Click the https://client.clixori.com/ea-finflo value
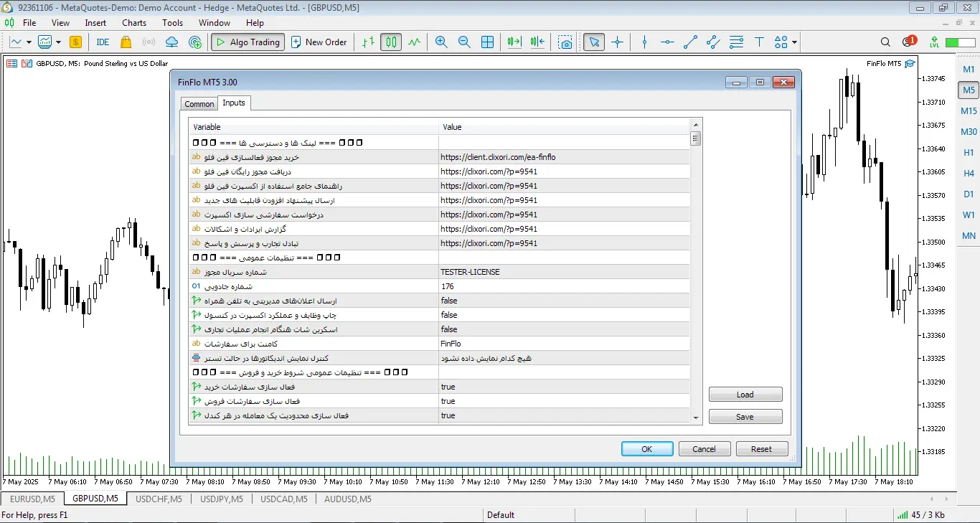980x523 pixels. pos(564,157)
